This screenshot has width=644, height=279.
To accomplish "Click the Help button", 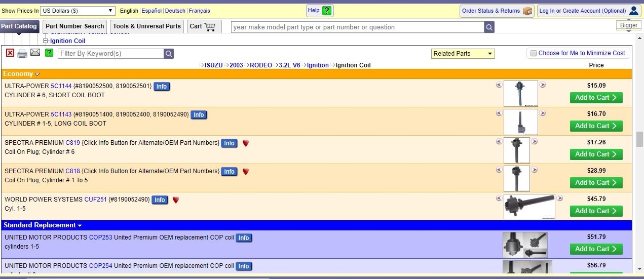I will pos(320,11).
